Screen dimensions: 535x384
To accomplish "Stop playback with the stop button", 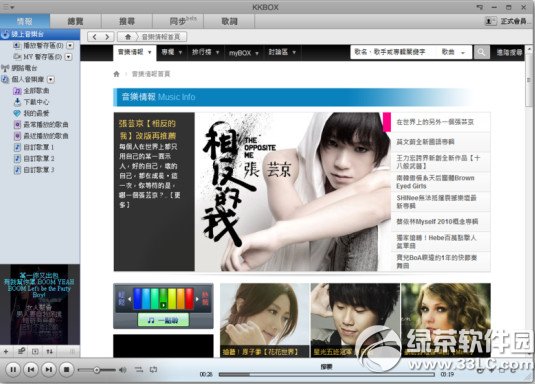I will pyautogui.click(x=67, y=369).
